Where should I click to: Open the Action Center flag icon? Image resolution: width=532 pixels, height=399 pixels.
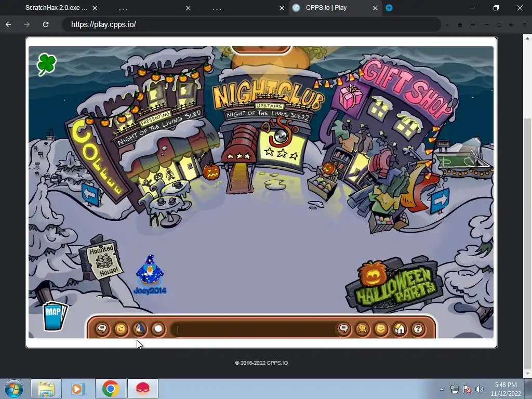click(x=467, y=389)
